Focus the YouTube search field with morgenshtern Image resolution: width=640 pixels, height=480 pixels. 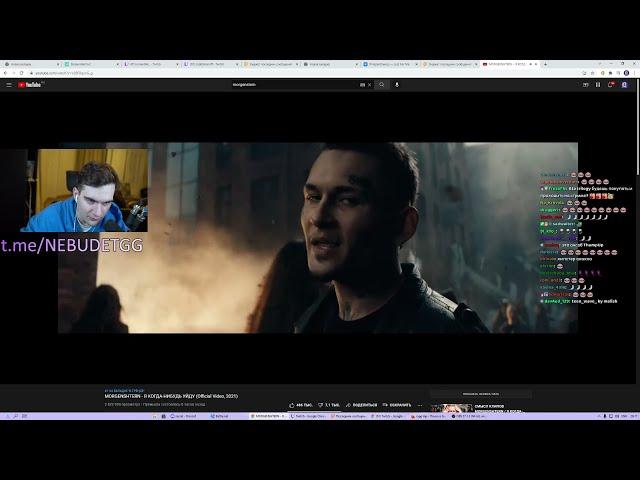pyautogui.click(x=294, y=85)
